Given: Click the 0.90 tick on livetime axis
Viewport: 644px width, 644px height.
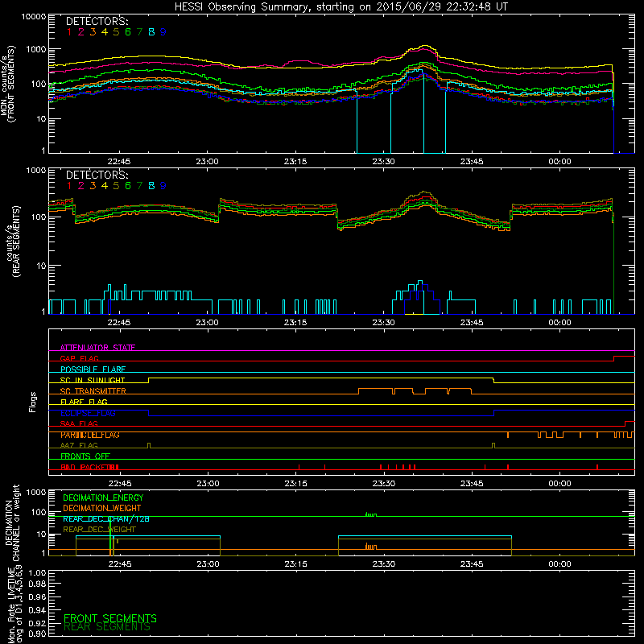Looking at the screenshot, I should point(37,634).
